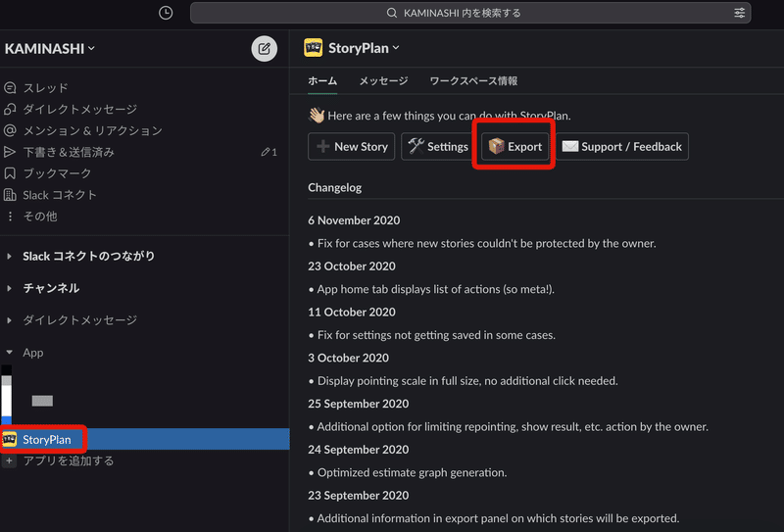
Task: Click the Changelog heading
Action: coord(335,187)
